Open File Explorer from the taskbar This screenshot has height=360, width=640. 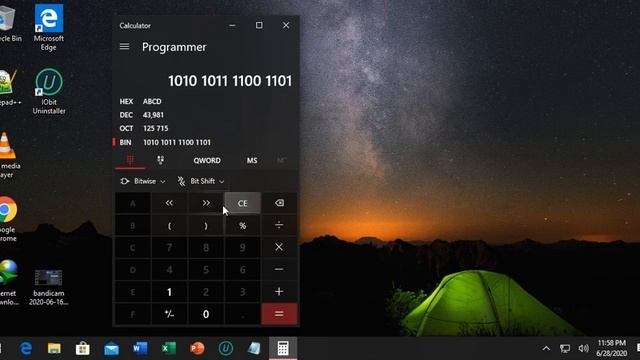(x=54, y=348)
